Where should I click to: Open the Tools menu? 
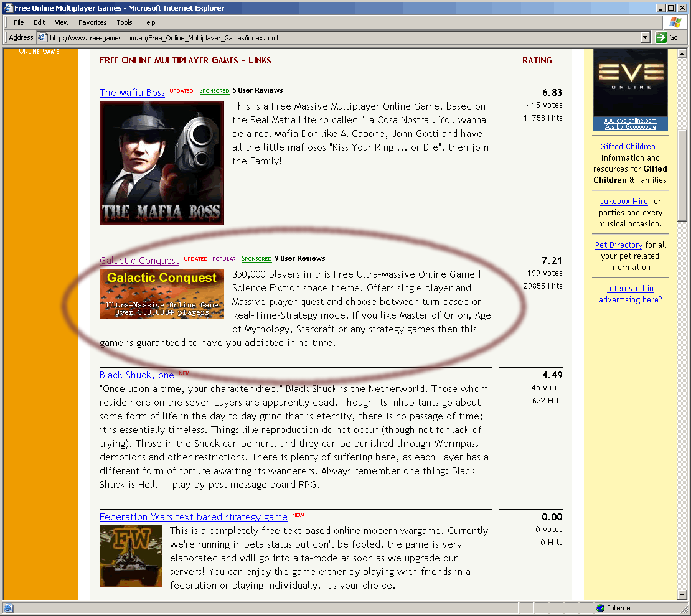[125, 22]
